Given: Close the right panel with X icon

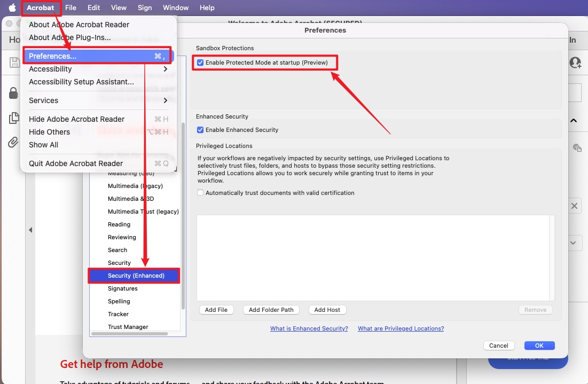Looking at the screenshot, I should (x=574, y=206).
